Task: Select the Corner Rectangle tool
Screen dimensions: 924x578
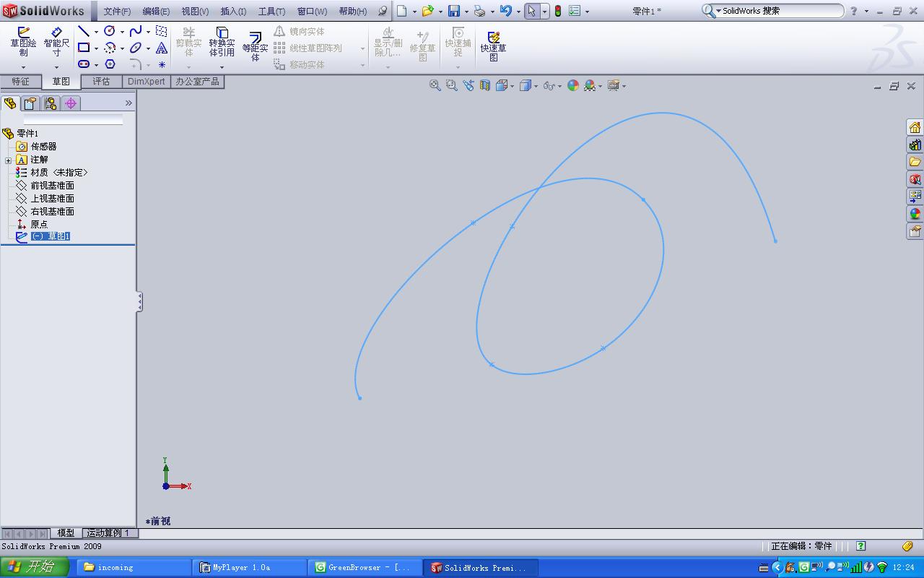Action: click(84, 48)
